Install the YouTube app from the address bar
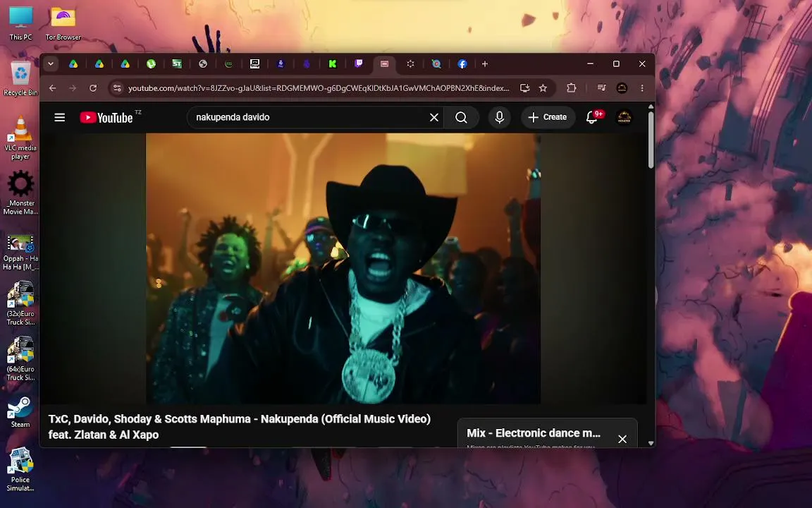 click(524, 88)
